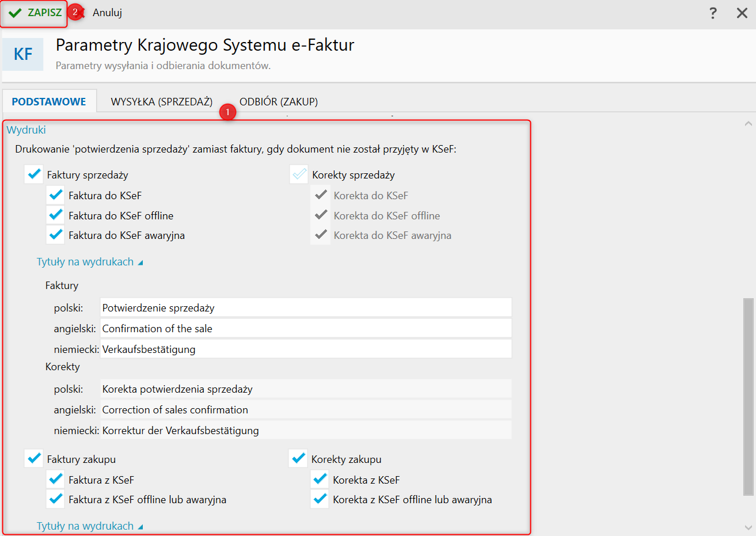Screen dimensions: 756x536
Task: Click the green checkmark Zapisz icon
Action: (x=16, y=13)
